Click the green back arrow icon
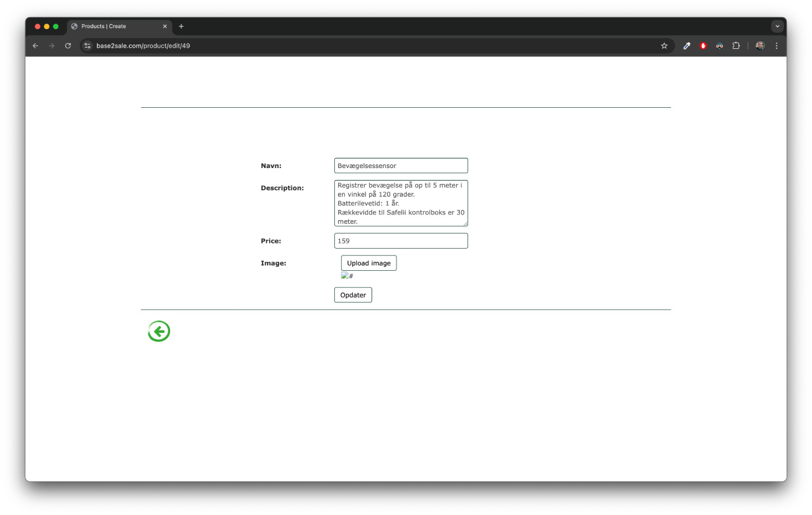 coord(159,331)
